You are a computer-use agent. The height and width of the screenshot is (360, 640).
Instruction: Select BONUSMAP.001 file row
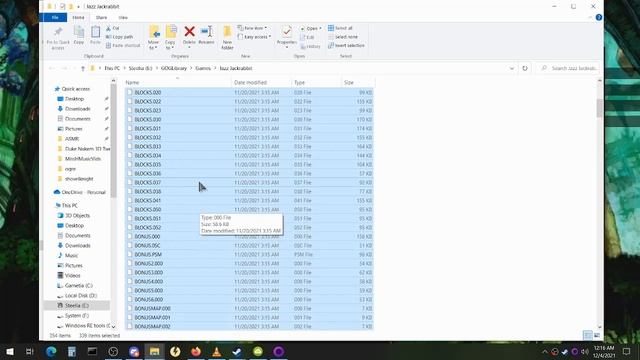(249, 318)
